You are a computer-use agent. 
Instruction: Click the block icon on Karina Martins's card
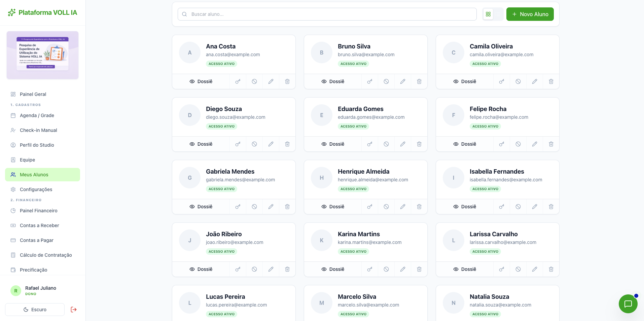tap(386, 269)
